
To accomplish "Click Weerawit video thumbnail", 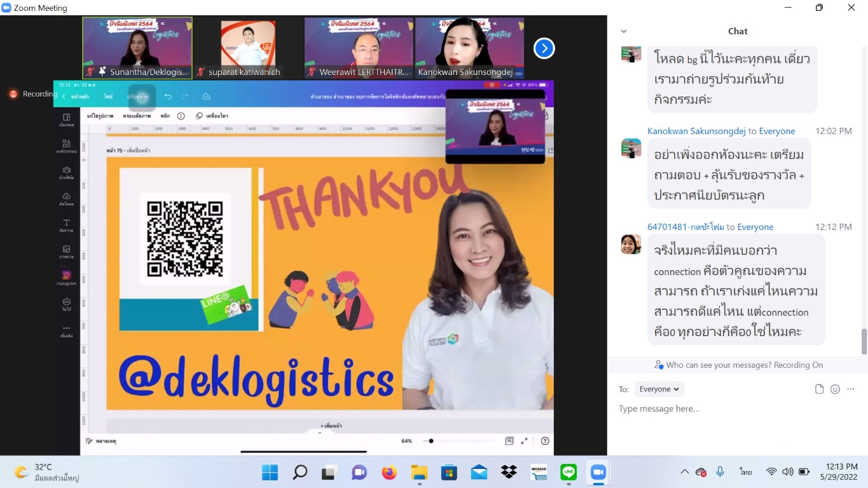I will click(359, 48).
